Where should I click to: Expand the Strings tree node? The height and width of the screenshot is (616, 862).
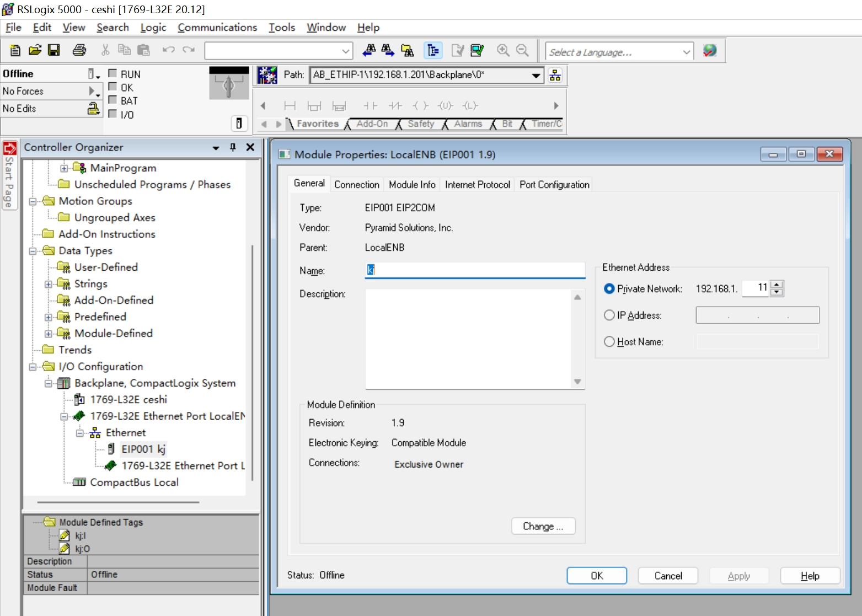(x=49, y=284)
